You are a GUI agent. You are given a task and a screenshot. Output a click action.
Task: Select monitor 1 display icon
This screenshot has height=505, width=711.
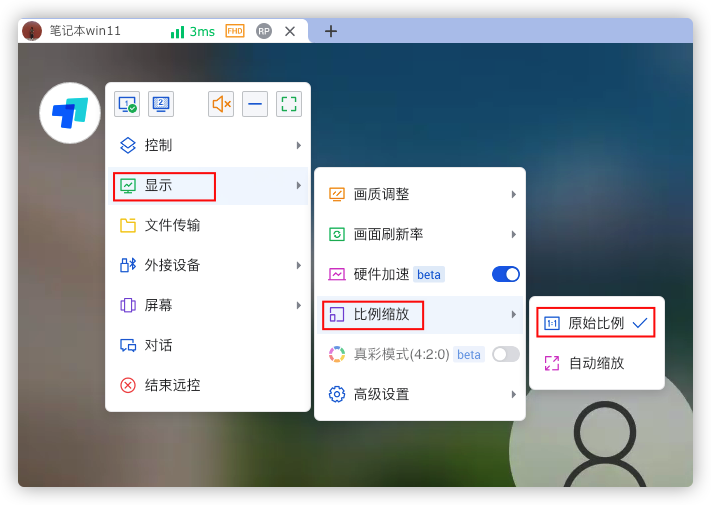(127, 104)
